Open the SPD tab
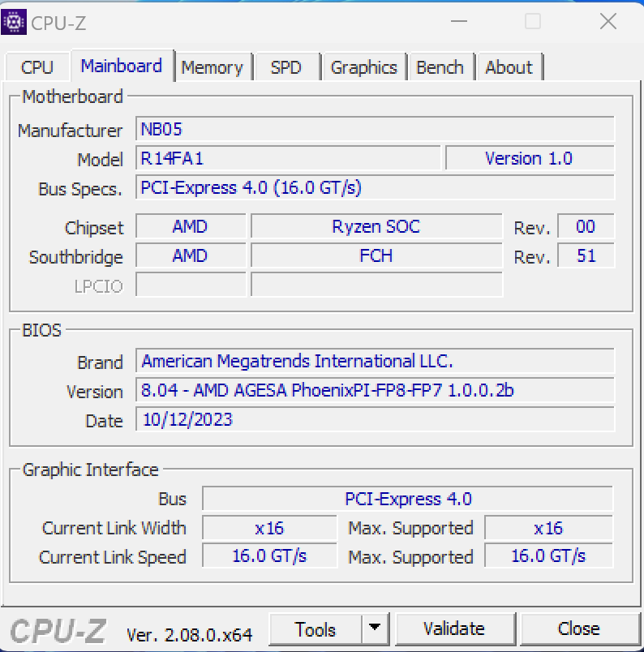The height and width of the screenshot is (652, 644). click(286, 67)
